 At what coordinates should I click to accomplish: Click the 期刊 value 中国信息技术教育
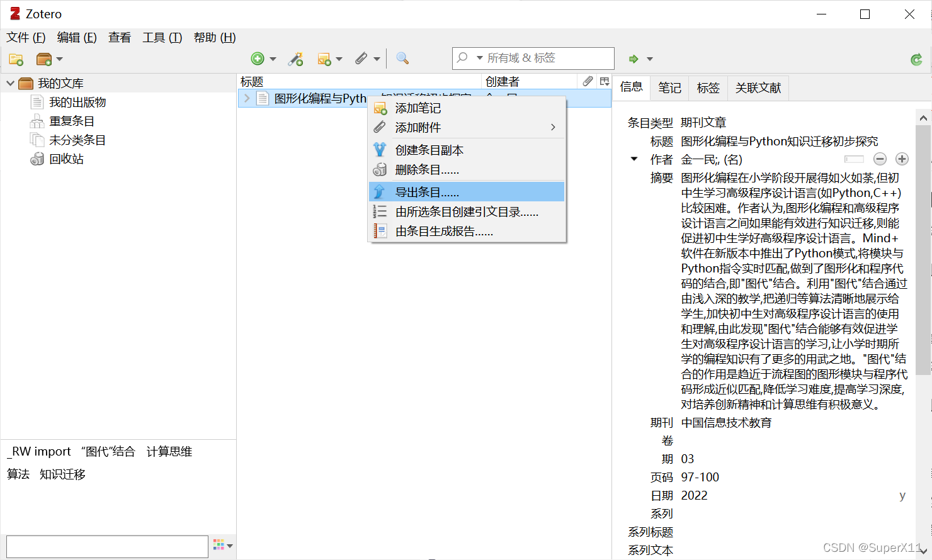[x=727, y=423]
